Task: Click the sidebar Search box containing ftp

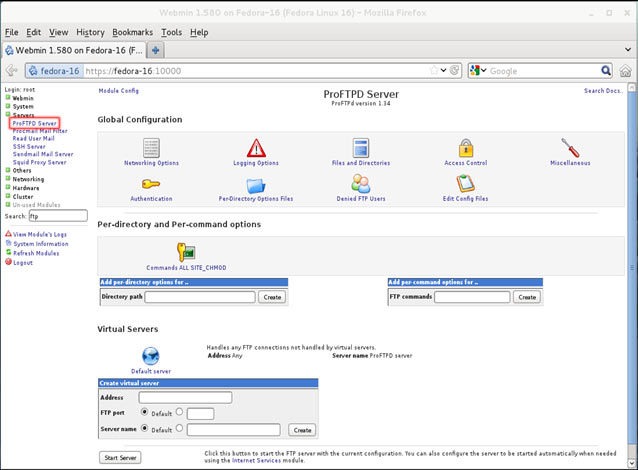Action: 58,216
